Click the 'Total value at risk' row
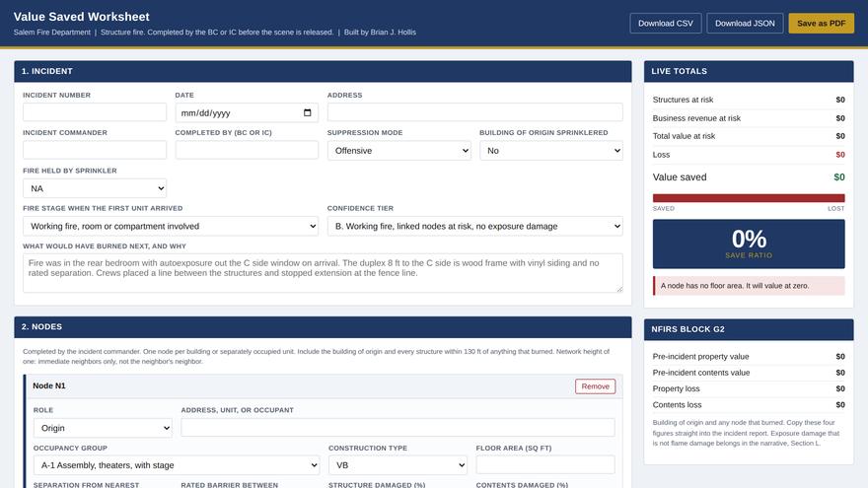Image resolution: width=868 pixels, height=488 pixels. coord(749,136)
